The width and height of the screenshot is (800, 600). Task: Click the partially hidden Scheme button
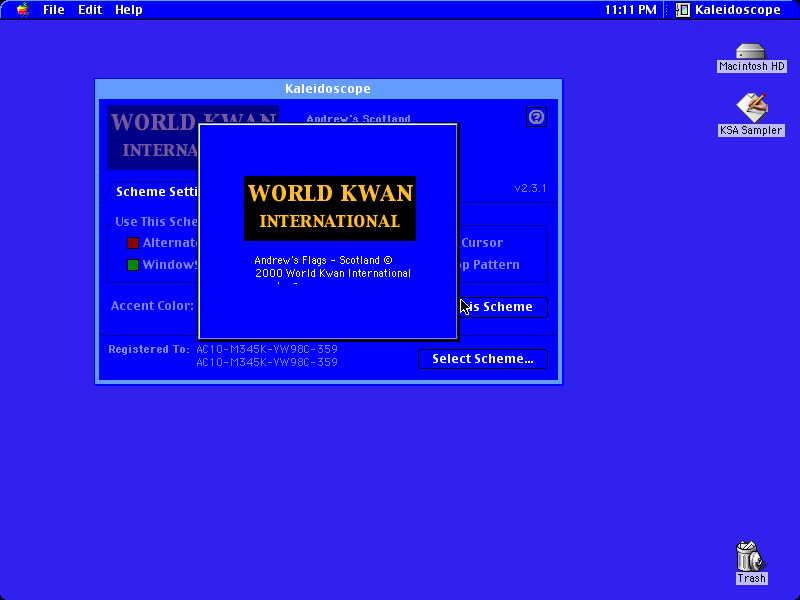503,307
